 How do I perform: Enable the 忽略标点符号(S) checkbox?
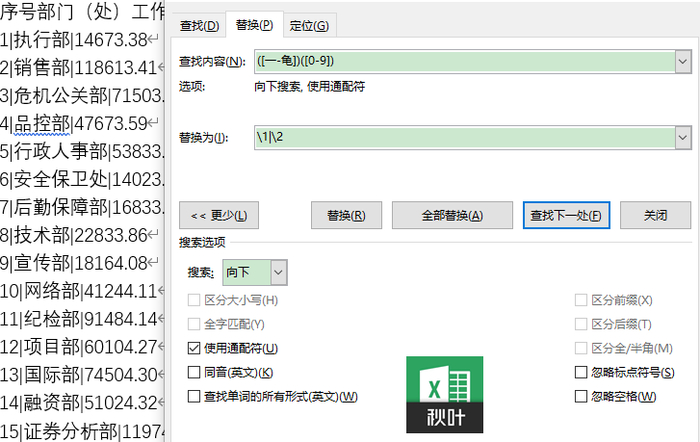(581, 372)
